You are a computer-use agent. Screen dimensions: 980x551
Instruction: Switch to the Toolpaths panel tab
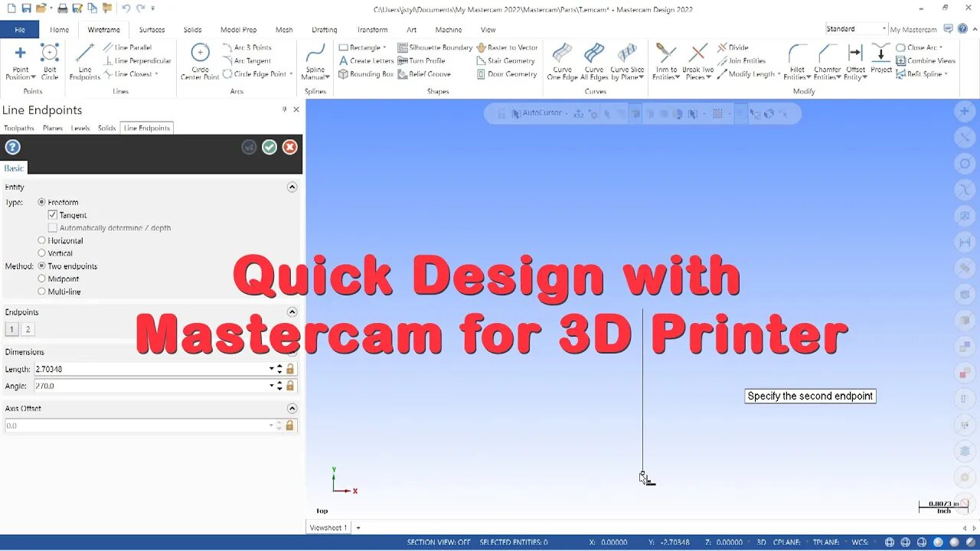click(19, 128)
